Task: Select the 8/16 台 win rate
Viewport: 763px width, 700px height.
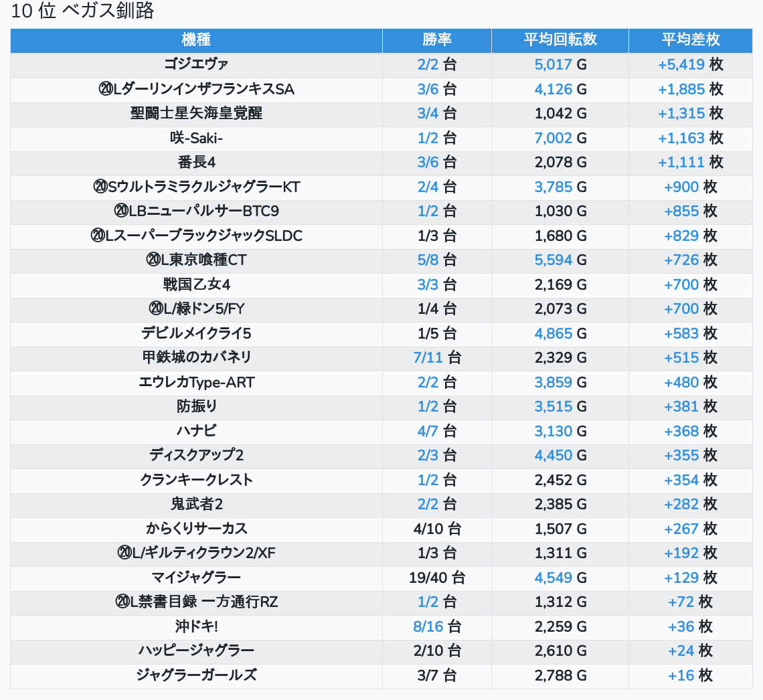Action: (x=436, y=627)
